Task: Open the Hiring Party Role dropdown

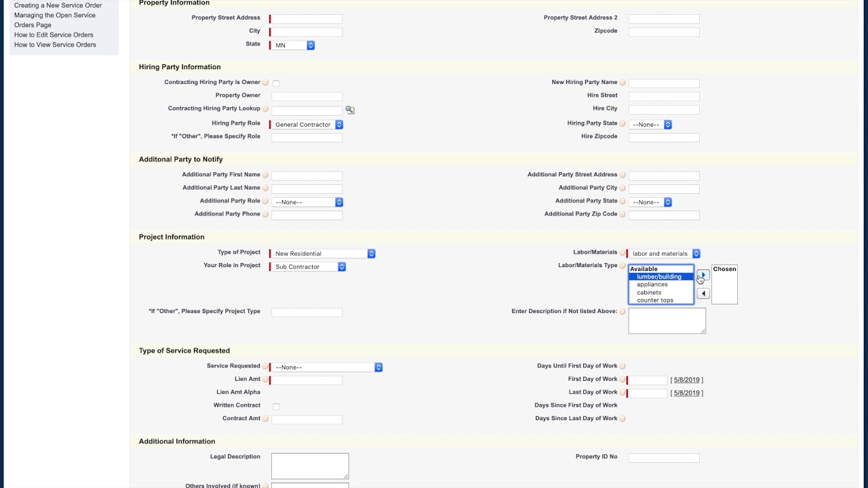Action: (307, 125)
